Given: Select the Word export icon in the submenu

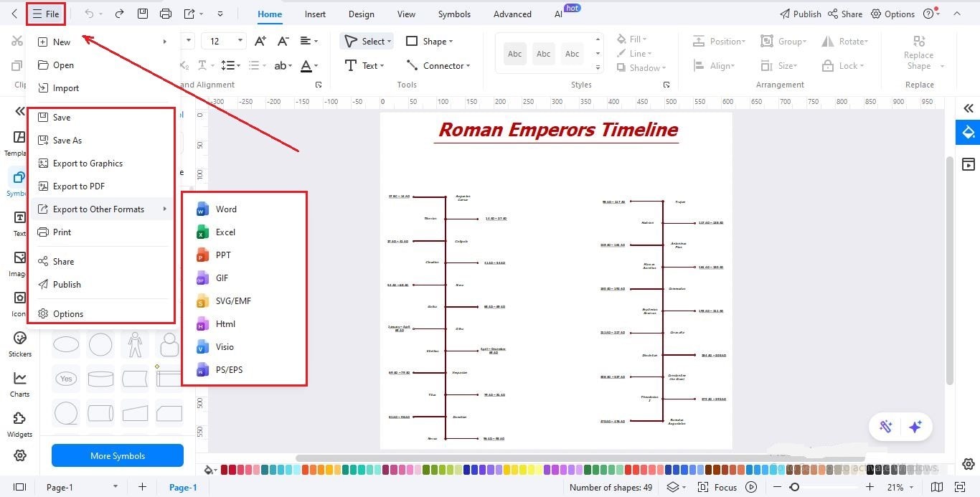Looking at the screenshot, I should (202, 209).
